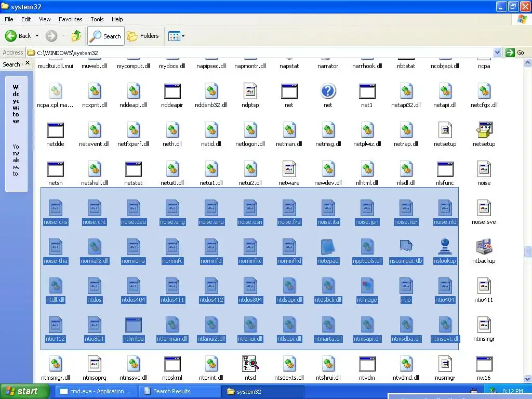The width and height of the screenshot is (532, 399).
Task: Select the ntdll.dll file icon
Action: tap(55, 286)
